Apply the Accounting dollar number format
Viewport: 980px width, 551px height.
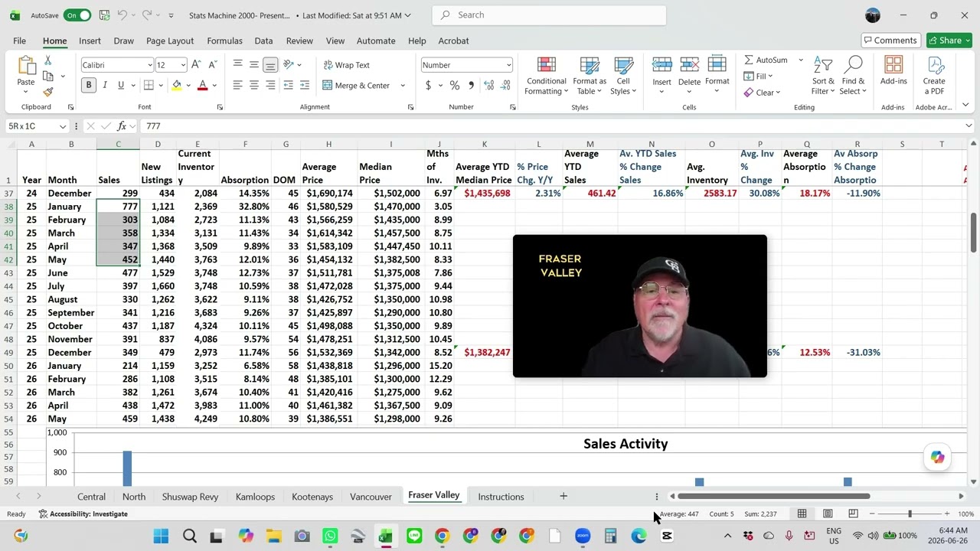point(428,86)
